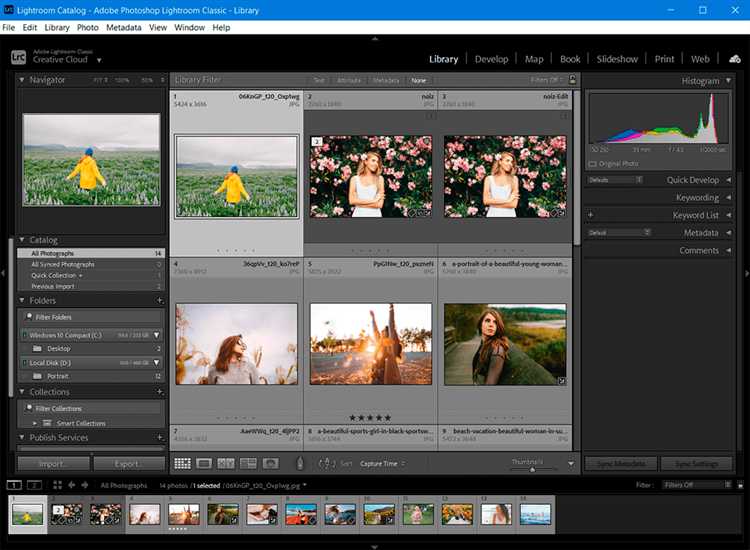The image size is (750, 550).
Task: Add a new folder with the Folders plus icon
Action: [x=160, y=300]
